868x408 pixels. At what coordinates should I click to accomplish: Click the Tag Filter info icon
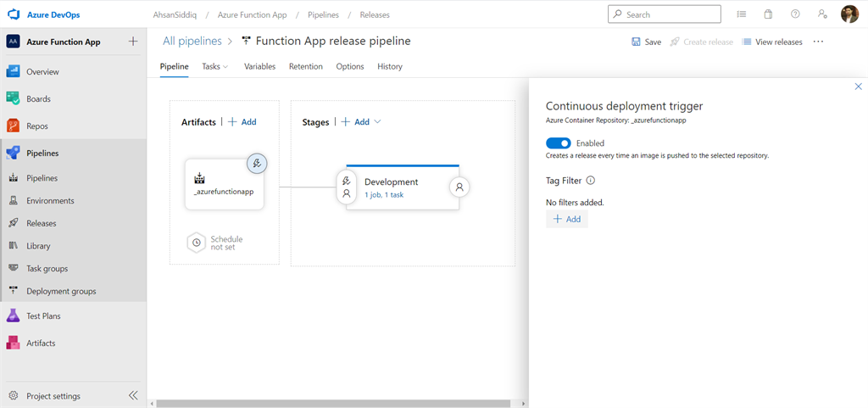(x=590, y=180)
